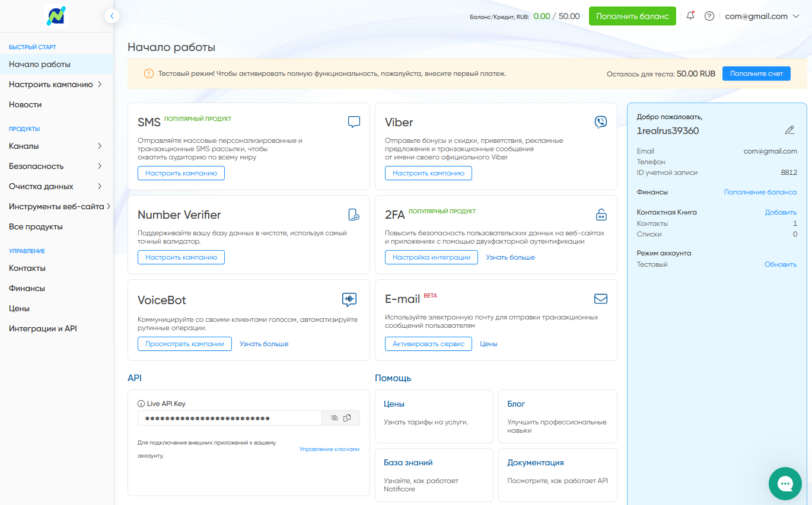Edit the profile name with the pencil icon
This screenshot has width=812, height=505.
click(789, 130)
